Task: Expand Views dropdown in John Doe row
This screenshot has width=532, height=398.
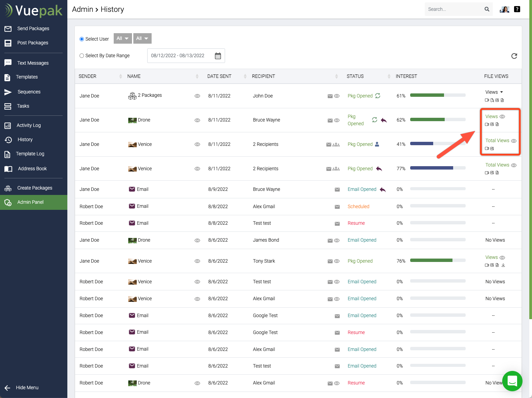Action: coord(494,92)
